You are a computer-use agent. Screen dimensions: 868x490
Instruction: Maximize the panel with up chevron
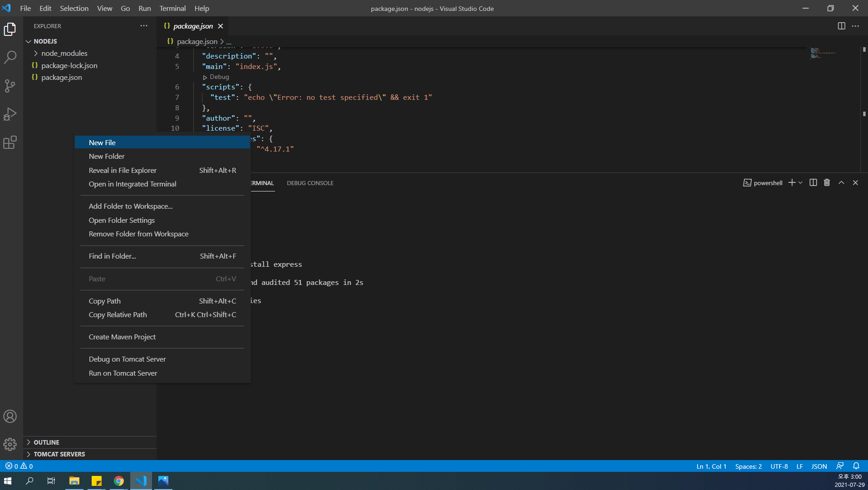(841, 182)
